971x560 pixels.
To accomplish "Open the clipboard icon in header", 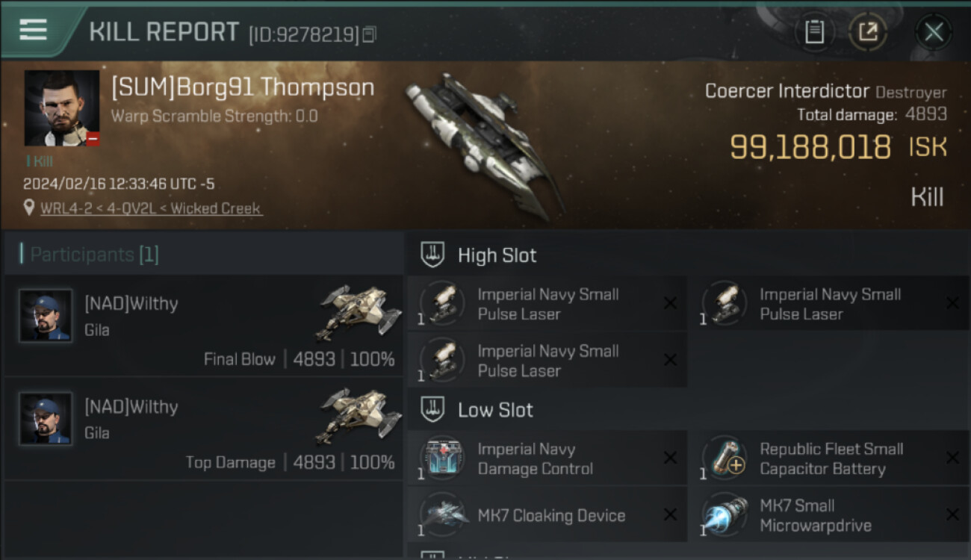I will click(814, 32).
